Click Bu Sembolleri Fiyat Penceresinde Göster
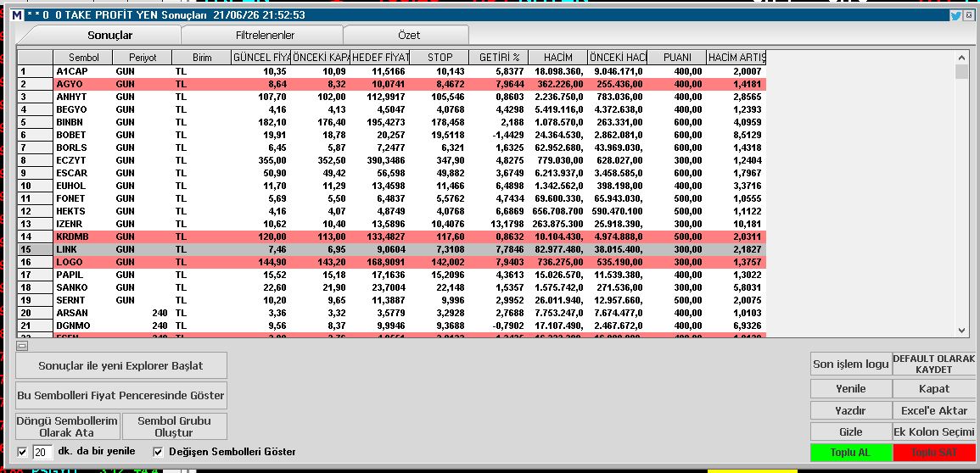Viewport: 980px width, 473px height. click(121, 396)
